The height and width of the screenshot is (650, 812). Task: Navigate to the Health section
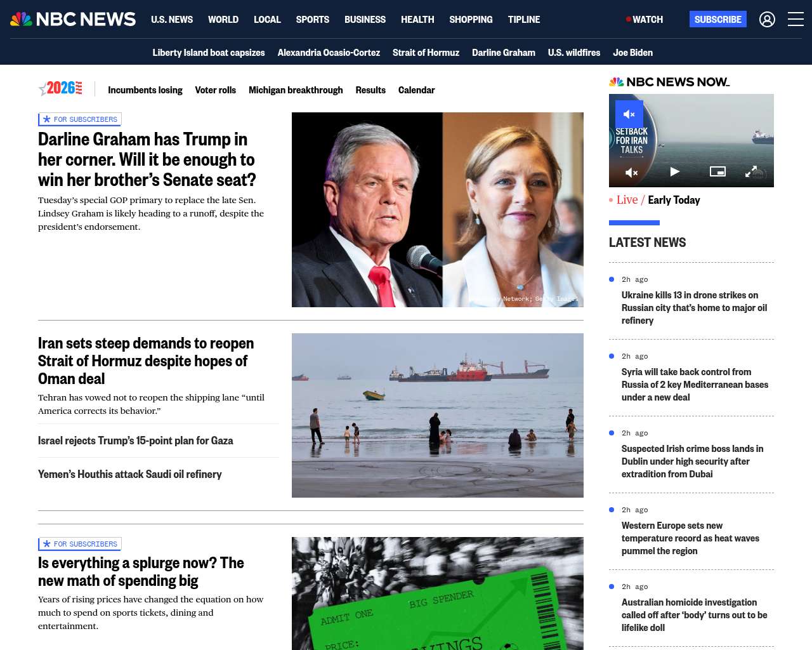[x=417, y=20]
